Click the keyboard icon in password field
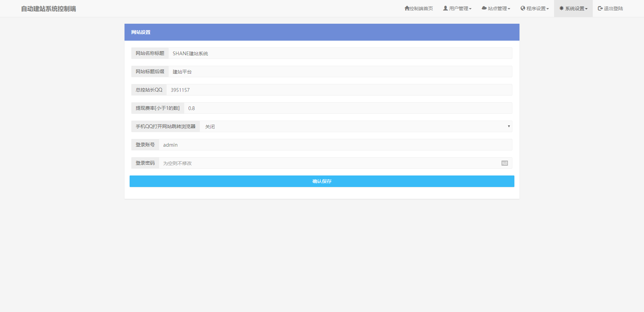The width and height of the screenshot is (644, 312). point(505,163)
